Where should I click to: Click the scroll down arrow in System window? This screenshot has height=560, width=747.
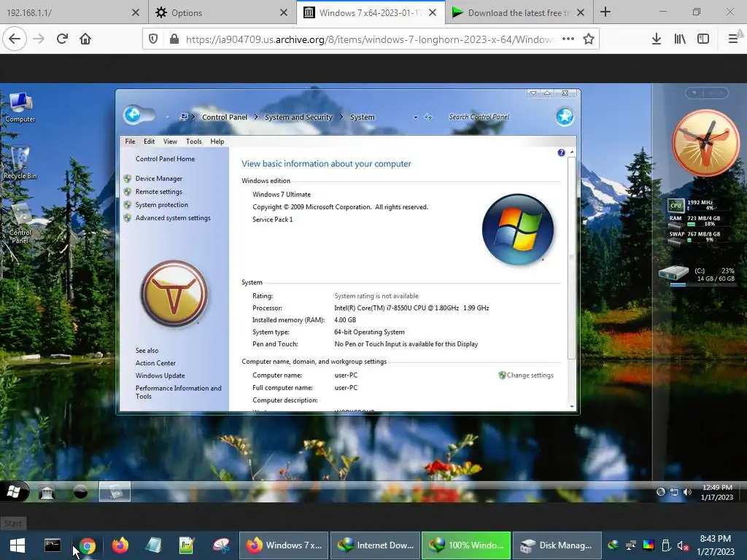(572, 407)
